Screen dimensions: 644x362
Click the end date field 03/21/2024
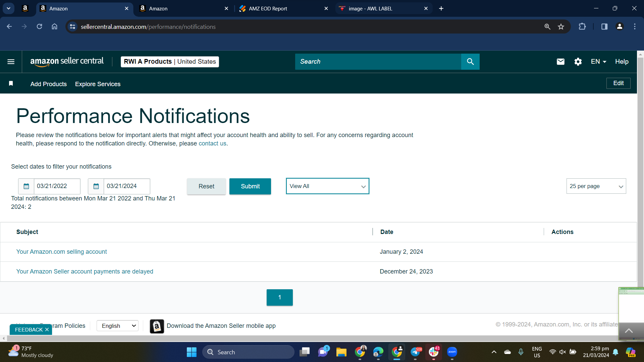point(127,186)
